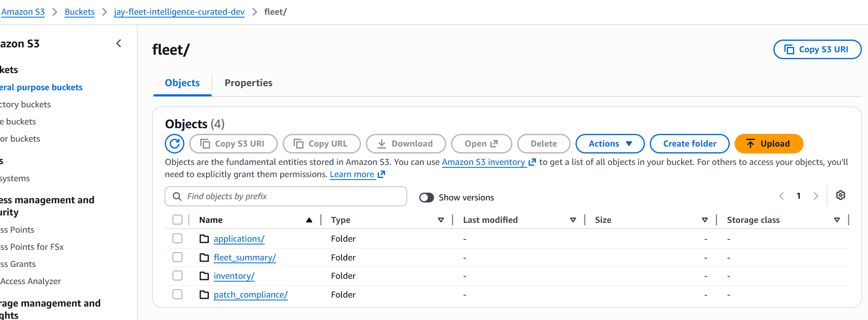This screenshot has width=868, height=320.
Task: Toggle Show versions switch
Action: pos(427,198)
